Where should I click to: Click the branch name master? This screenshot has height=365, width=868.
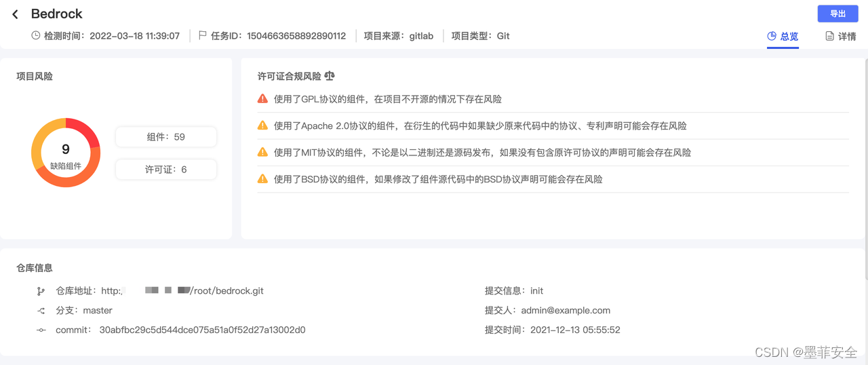98,310
